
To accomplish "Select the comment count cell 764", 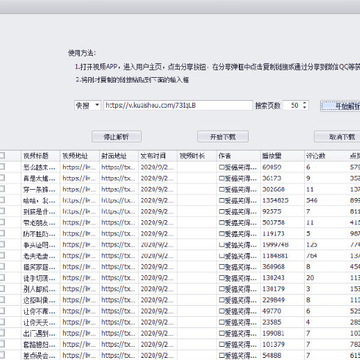I will [326, 256].
